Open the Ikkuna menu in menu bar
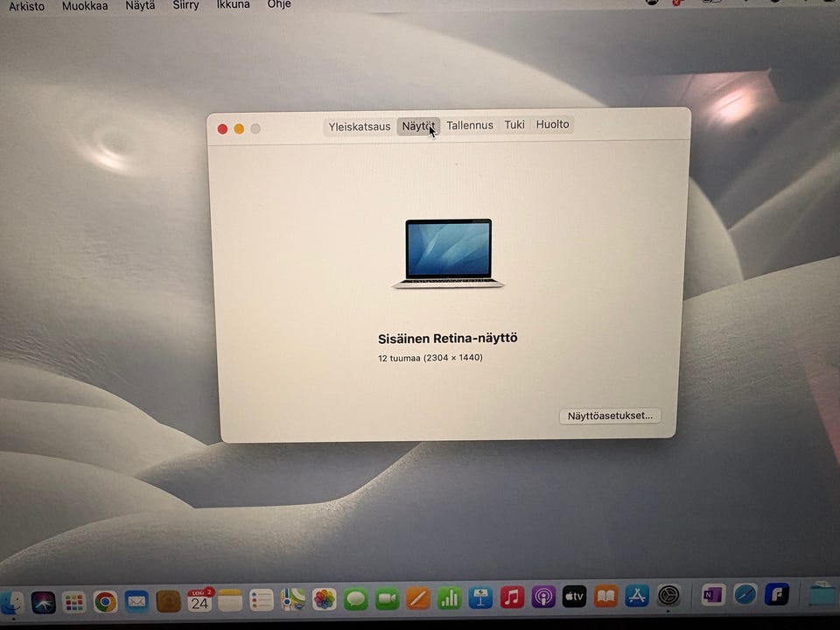This screenshot has height=630, width=840. click(x=233, y=4)
